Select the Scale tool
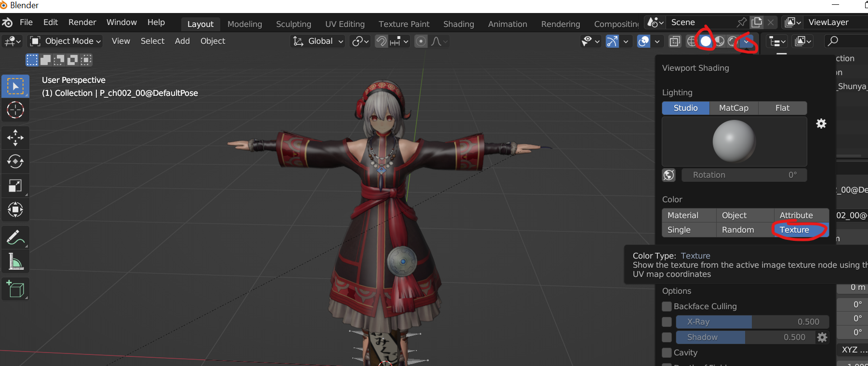This screenshot has height=366, width=868. tap(15, 185)
